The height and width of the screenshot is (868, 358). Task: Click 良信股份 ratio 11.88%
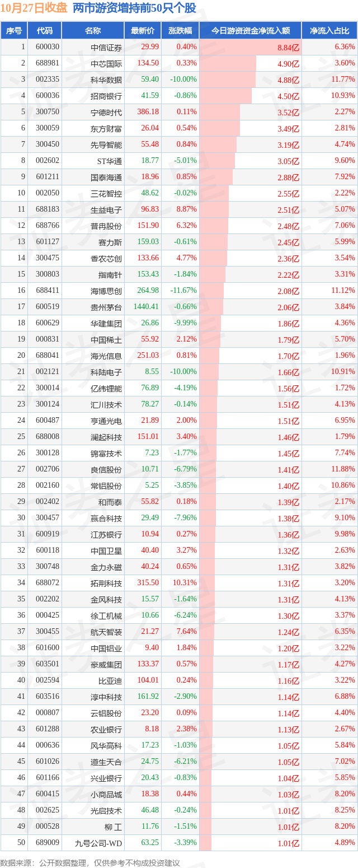pos(343,469)
